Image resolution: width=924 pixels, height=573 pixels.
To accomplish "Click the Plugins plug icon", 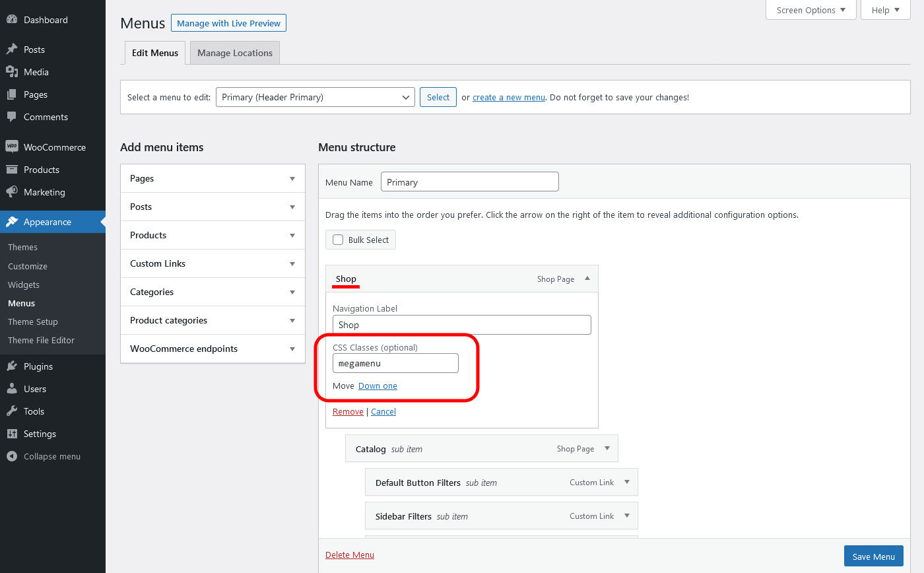I will (x=12, y=366).
